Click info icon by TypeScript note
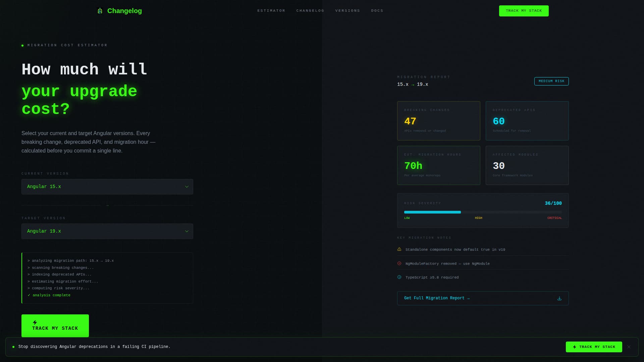 click(399, 277)
